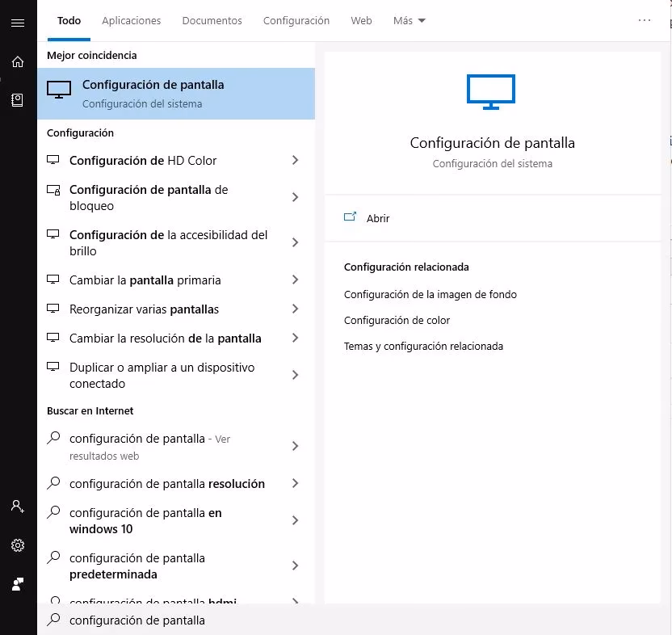Click the search box with configuración de pantalla
The width and height of the screenshot is (672, 635).
(348, 620)
